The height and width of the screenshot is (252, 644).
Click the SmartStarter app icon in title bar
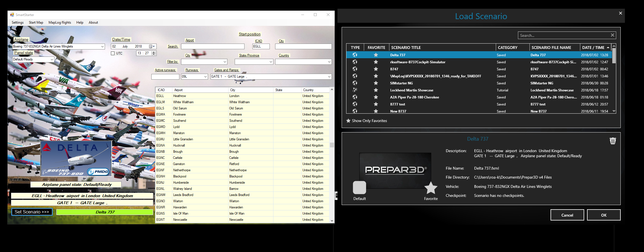click(12, 15)
